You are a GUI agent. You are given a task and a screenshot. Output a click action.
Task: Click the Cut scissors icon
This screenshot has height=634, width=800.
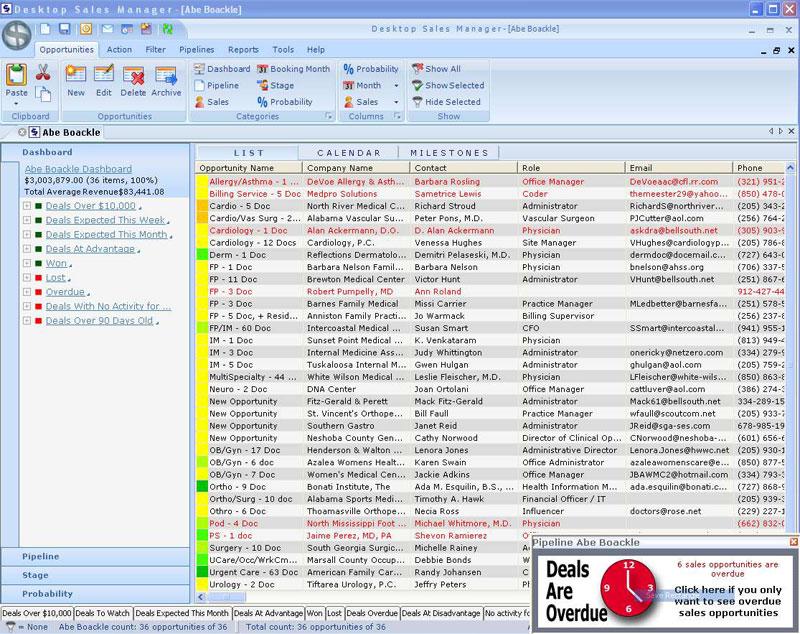point(43,71)
